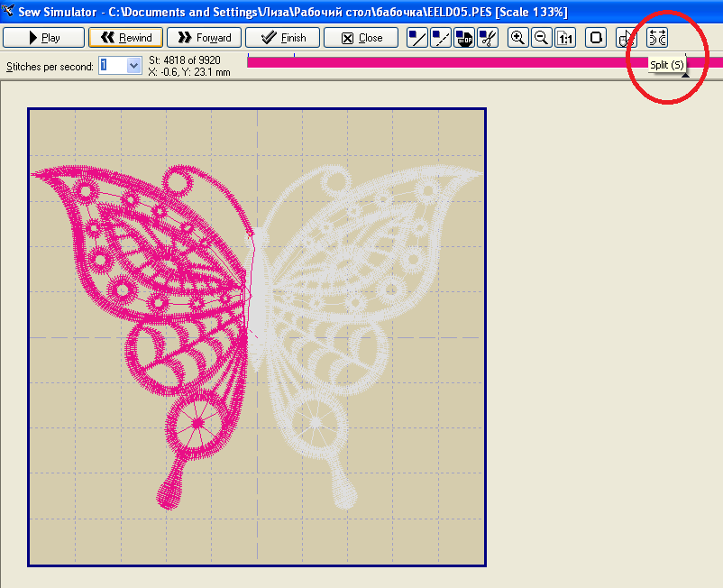Zoom in with the magnifier plus icon

(x=517, y=38)
